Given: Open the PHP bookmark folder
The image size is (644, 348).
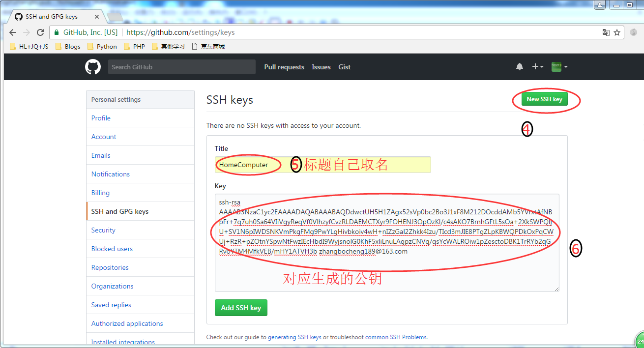Looking at the screenshot, I should pyautogui.click(x=134, y=47).
